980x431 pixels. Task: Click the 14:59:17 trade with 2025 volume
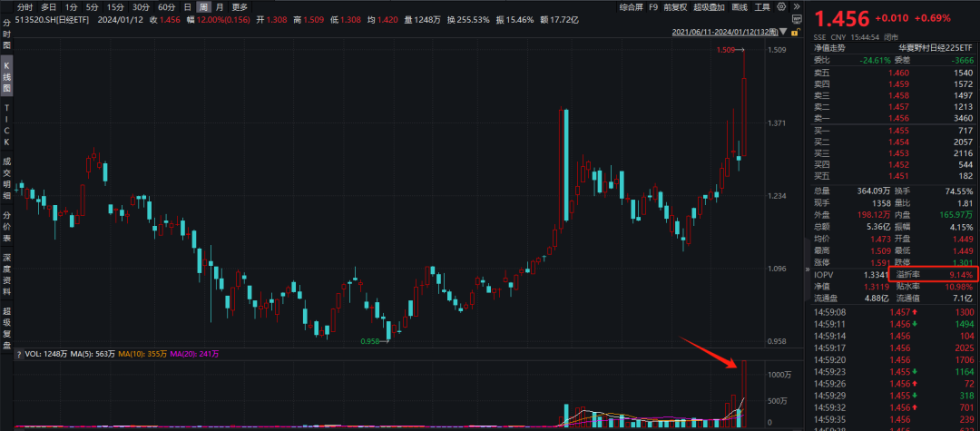pos(894,348)
